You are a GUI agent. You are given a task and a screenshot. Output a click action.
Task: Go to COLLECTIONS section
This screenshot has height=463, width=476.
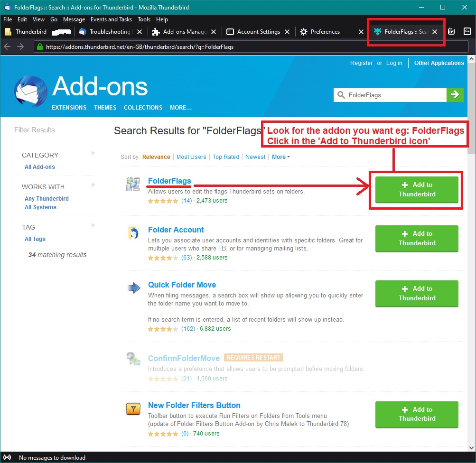click(143, 107)
